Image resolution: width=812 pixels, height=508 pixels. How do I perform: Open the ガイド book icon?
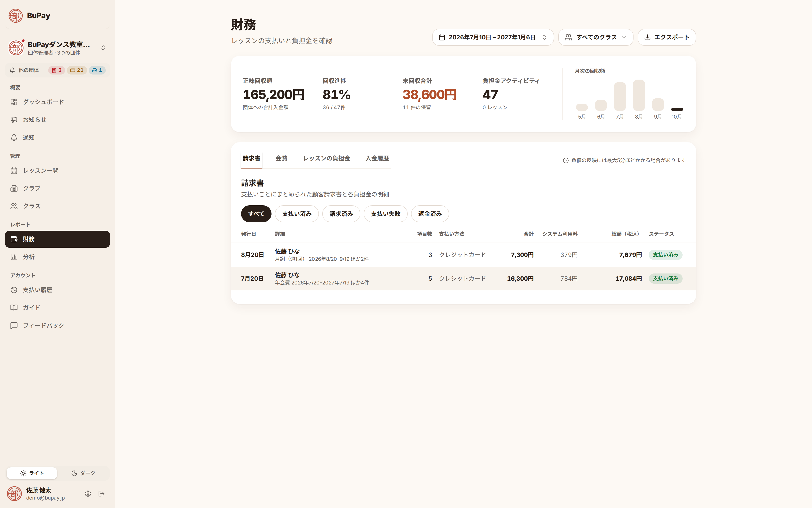point(14,308)
